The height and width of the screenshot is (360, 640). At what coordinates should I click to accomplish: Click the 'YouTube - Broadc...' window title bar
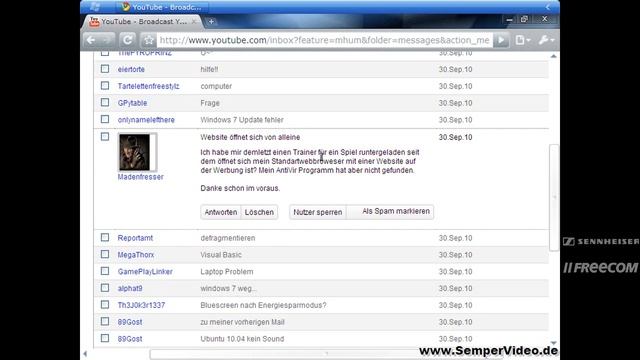coord(163,7)
